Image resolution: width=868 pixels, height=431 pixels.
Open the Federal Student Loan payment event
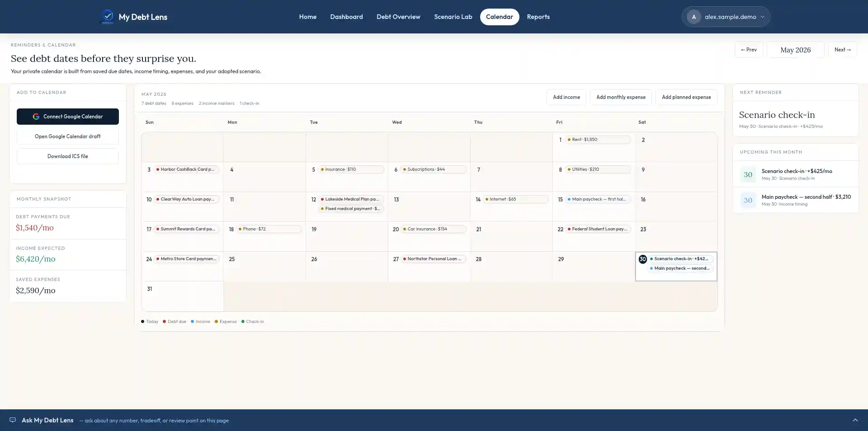[x=598, y=229]
